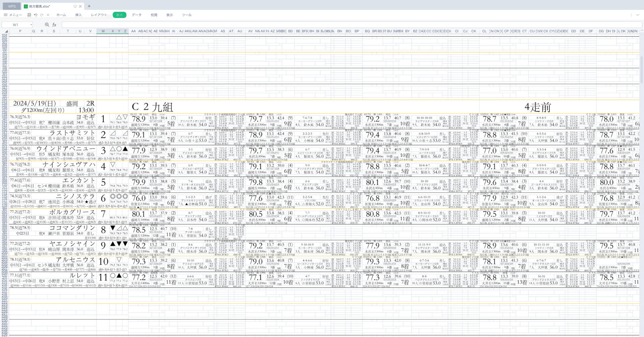
Task: Select horse name ルレット
Action: 83,275
